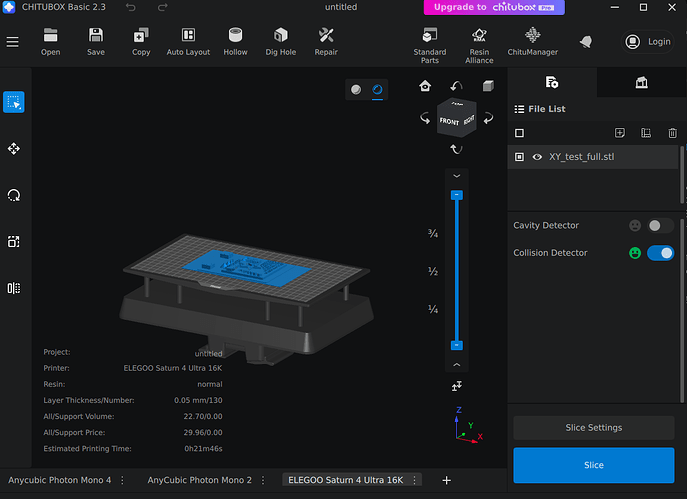Click the chevron above the layer slider

(456, 176)
